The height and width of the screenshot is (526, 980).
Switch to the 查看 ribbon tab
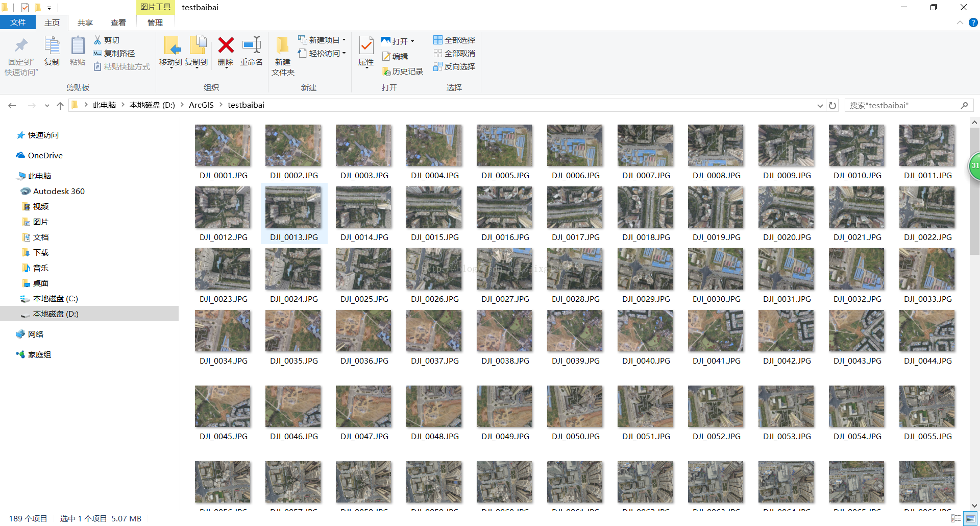[x=118, y=23]
